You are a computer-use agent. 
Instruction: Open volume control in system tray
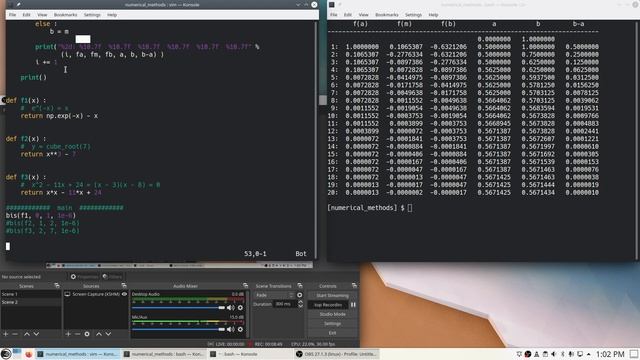pos(553,354)
